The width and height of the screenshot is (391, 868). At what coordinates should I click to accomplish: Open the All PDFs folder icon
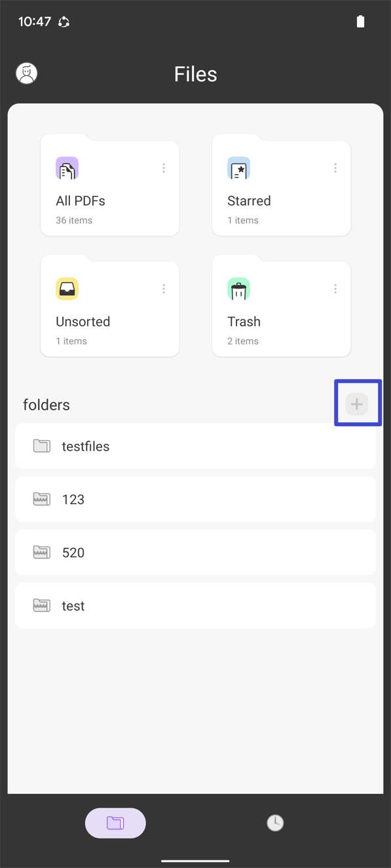[66, 168]
